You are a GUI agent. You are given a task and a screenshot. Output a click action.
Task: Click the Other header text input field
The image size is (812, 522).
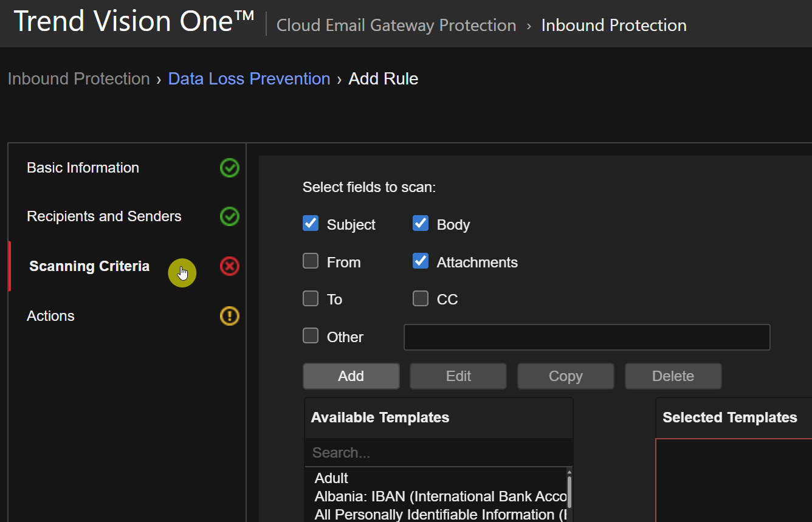click(x=587, y=337)
